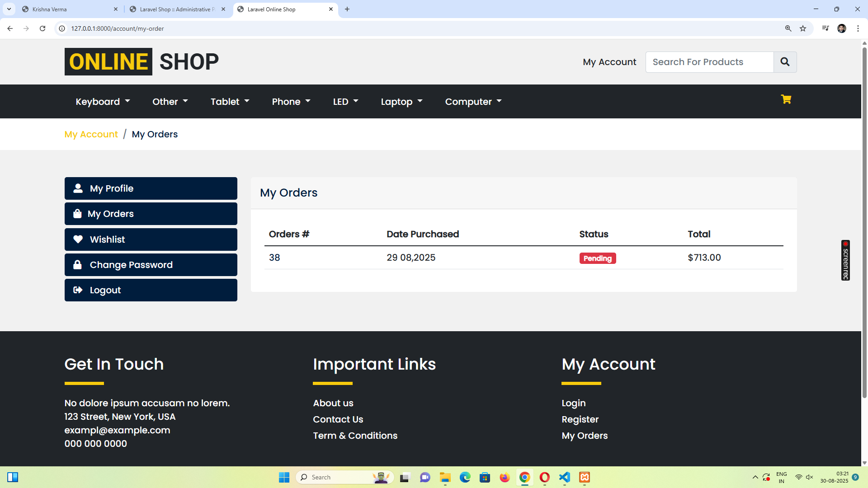Click the date 29 08,2025

pos(411,258)
